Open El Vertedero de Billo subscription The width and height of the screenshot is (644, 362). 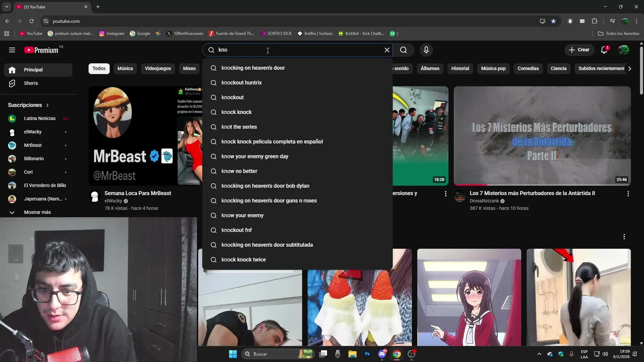coord(38,186)
